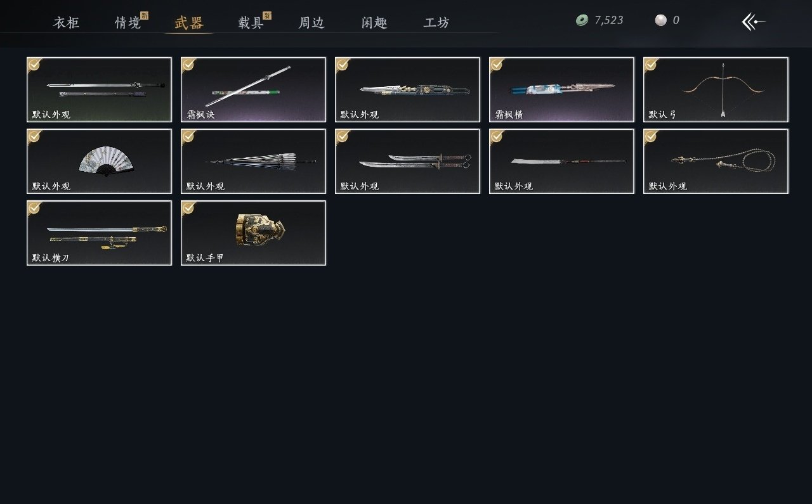The image size is (812, 504).
Task: Toggle the checkmark on 默认横刀 card
Action: pyautogui.click(x=34, y=208)
